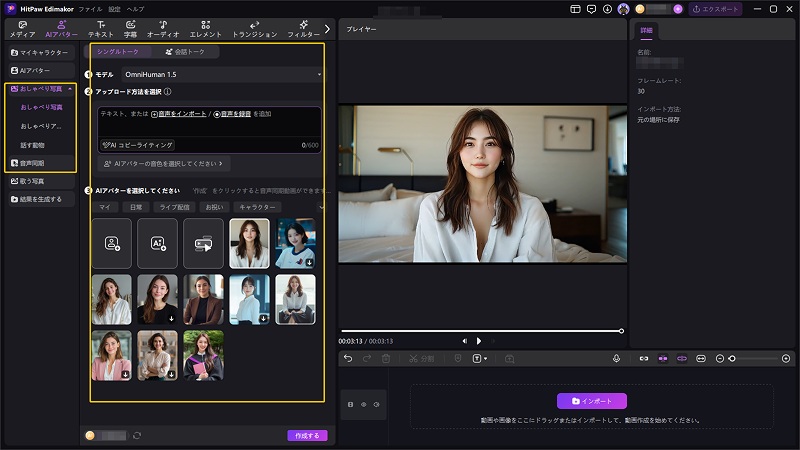Click the upload custom avatar photo tile
The image size is (800, 450).
coord(112,243)
